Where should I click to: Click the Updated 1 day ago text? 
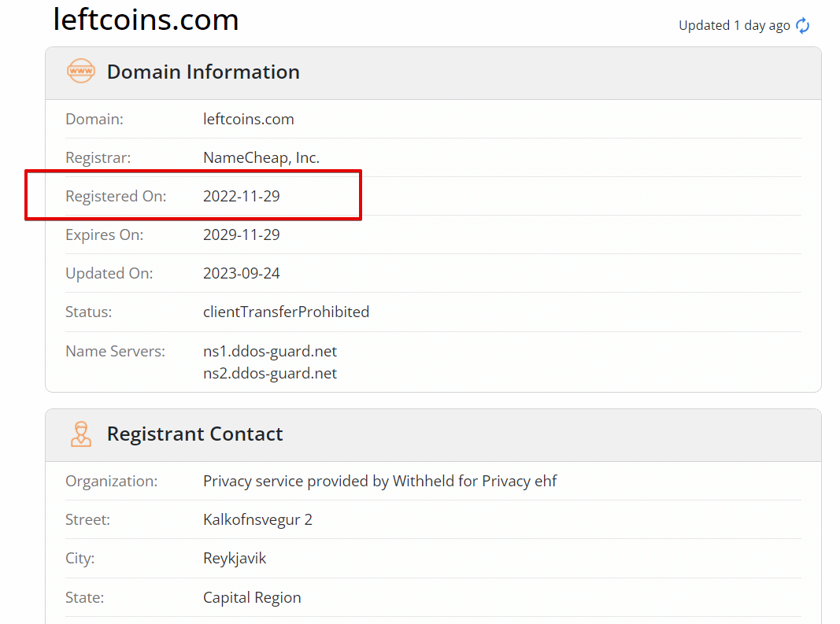point(735,26)
